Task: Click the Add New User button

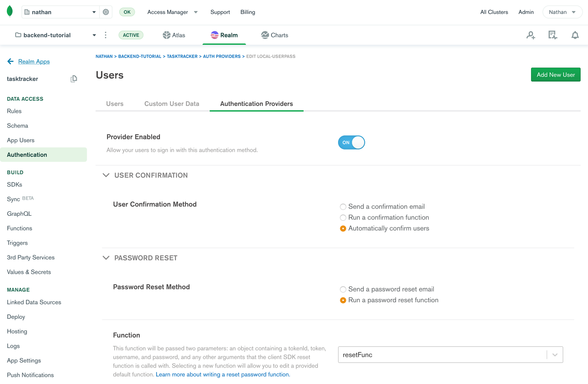Action: click(x=556, y=75)
